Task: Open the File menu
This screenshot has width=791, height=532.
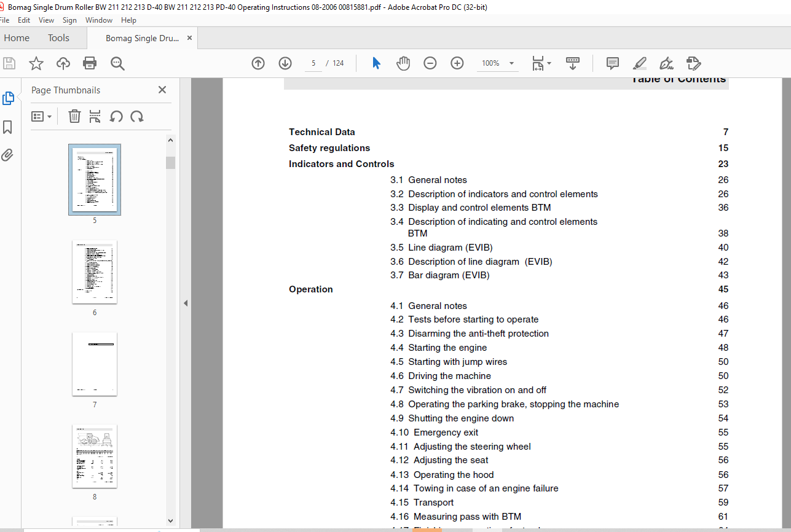Action: coord(4,20)
